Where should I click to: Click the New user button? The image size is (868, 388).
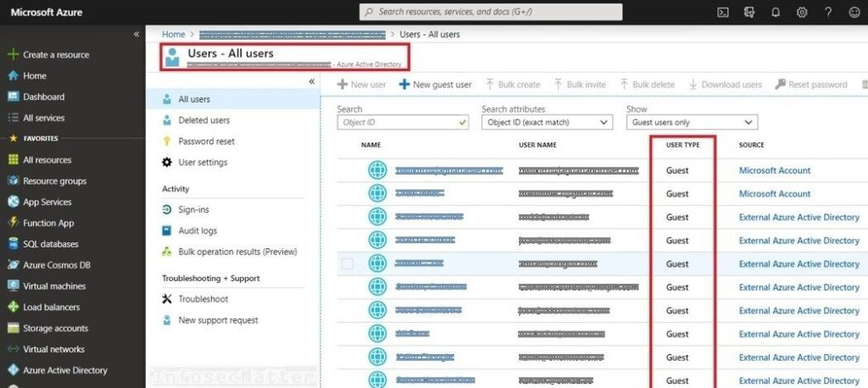(x=361, y=85)
